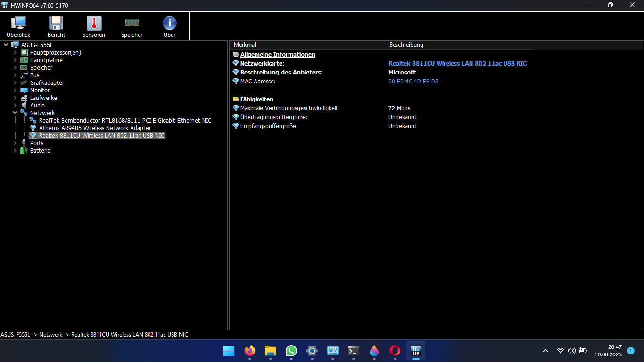This screenshot has height=362, width=644.
Task: Click the Hauptplatine motherboard icon
Action: tap(24, 60)
